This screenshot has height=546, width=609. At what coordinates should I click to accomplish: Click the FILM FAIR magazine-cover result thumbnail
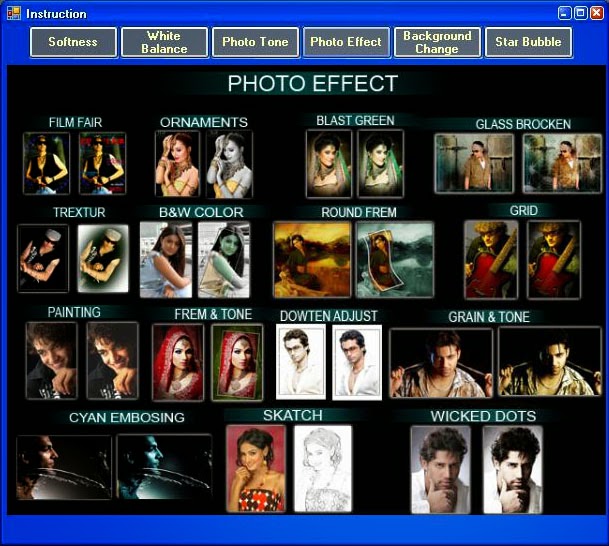[x=103, y=163]
